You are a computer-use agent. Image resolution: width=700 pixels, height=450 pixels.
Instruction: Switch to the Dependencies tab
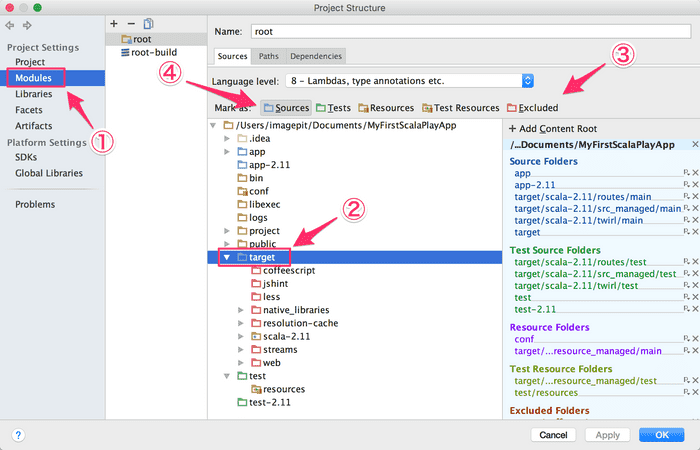[317, 56]
